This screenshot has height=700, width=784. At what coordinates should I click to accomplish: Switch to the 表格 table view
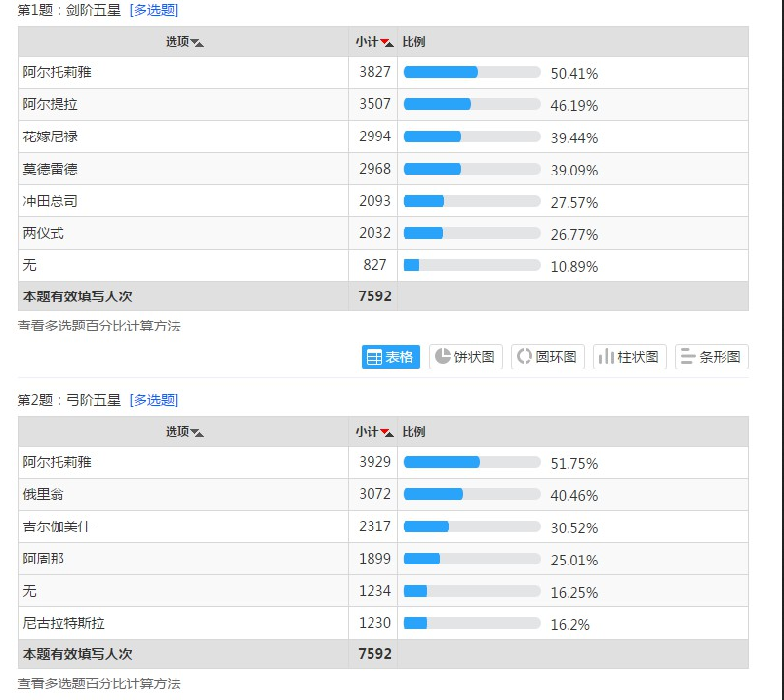click(390, 357)
